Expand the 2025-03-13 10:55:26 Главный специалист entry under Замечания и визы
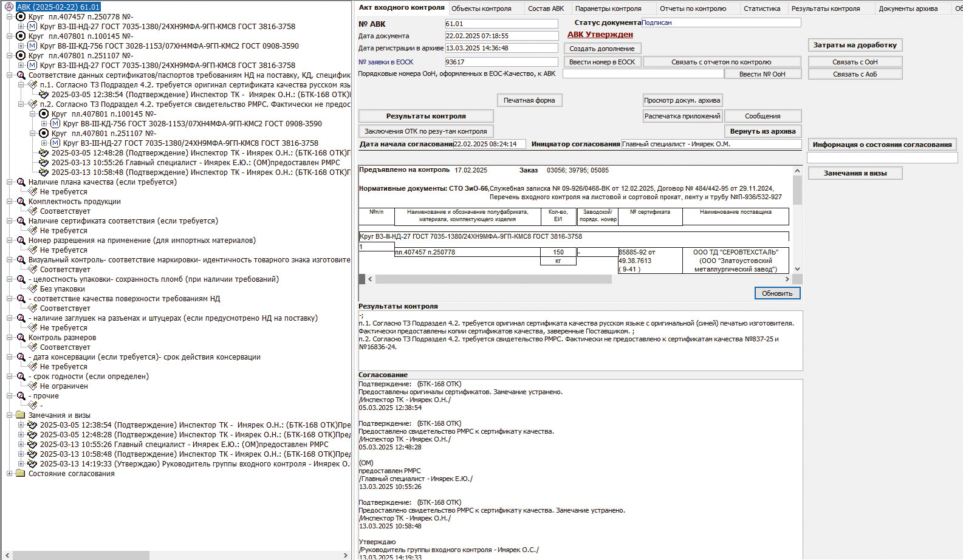The height and width of the screenshot is (560, 963). (21, 445)
